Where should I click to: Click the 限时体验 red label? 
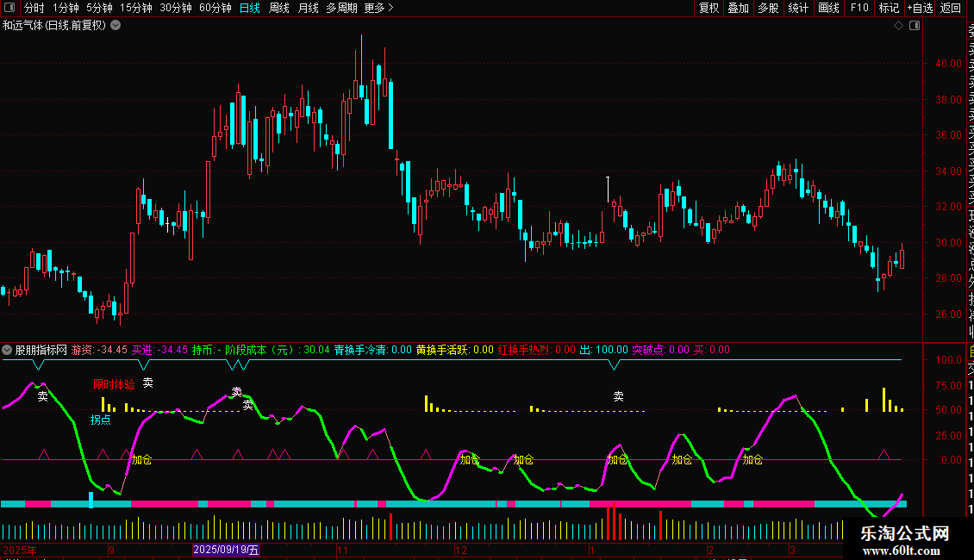pos(114,384)
